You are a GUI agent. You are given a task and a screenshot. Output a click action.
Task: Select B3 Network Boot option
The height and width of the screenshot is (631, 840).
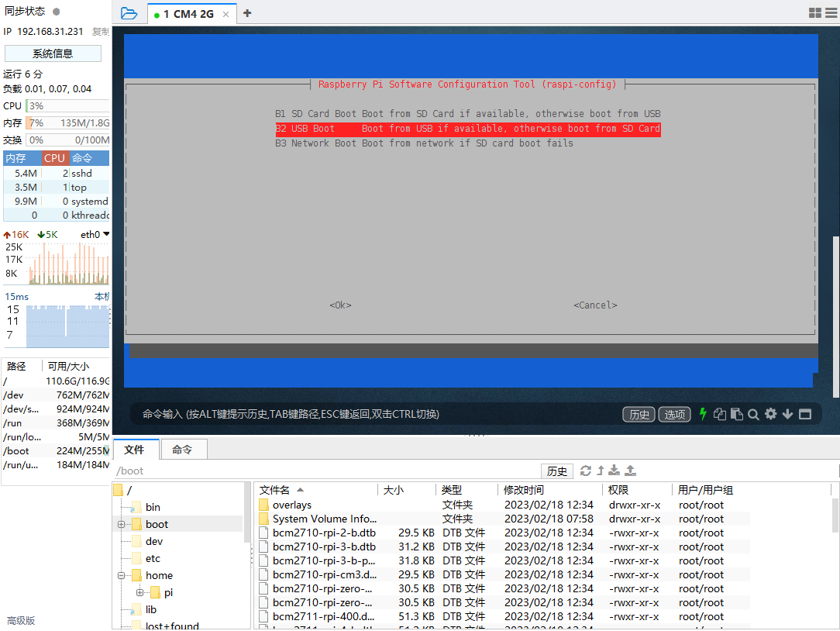coord(424,143)
